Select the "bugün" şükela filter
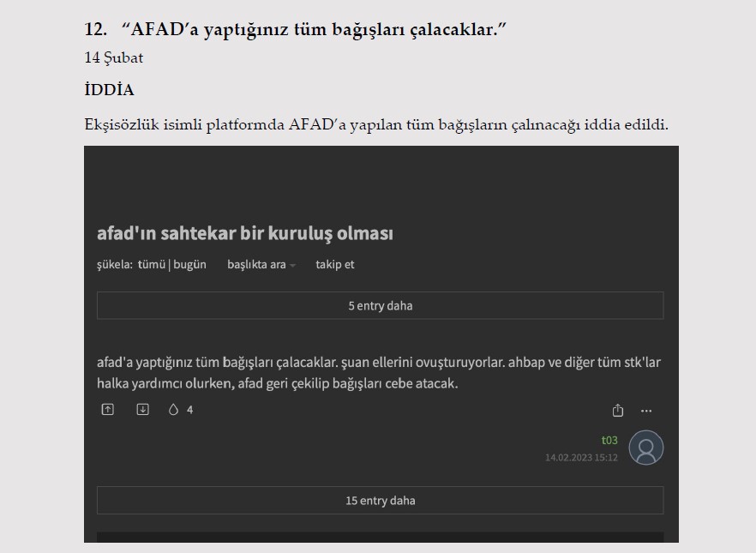The height and width of the screenshot is (553, 756). [x=190, y=265]
